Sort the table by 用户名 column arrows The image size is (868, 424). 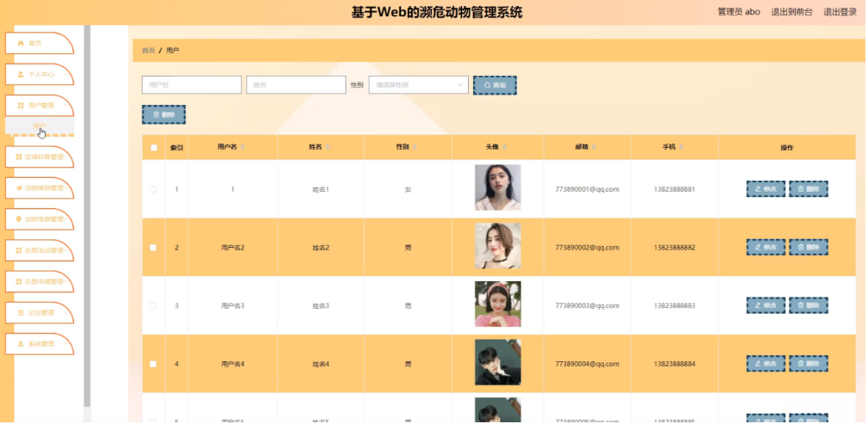tap(243, 147)
